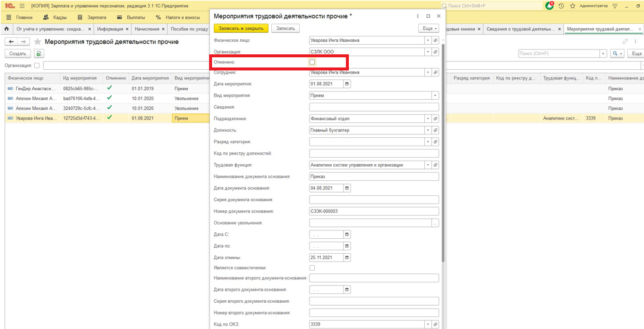Open the calendar for Дата документа основания
The image size is (644, 329).
(x=346, y=188)
